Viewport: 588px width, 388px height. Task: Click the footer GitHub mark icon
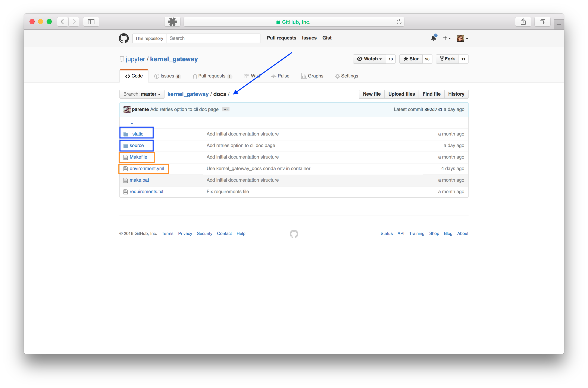[x=294, y=234]
